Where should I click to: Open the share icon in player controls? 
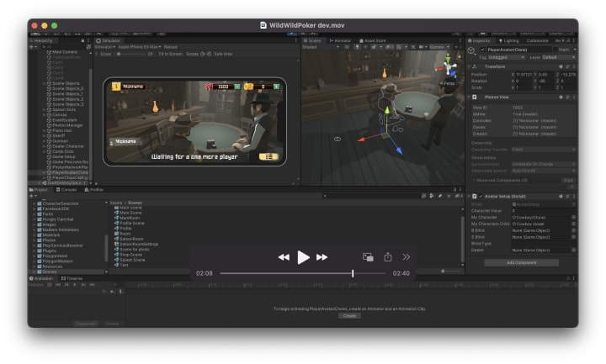coord(388,257)
